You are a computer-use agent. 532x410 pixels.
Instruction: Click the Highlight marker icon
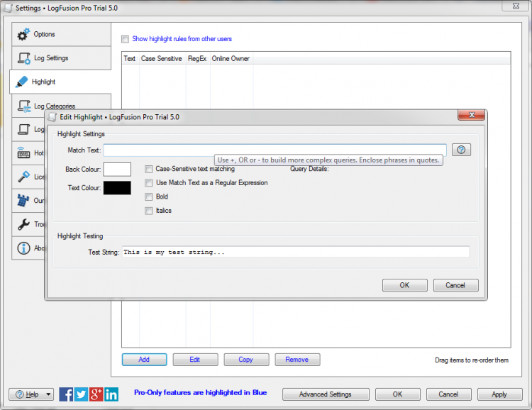21,82
